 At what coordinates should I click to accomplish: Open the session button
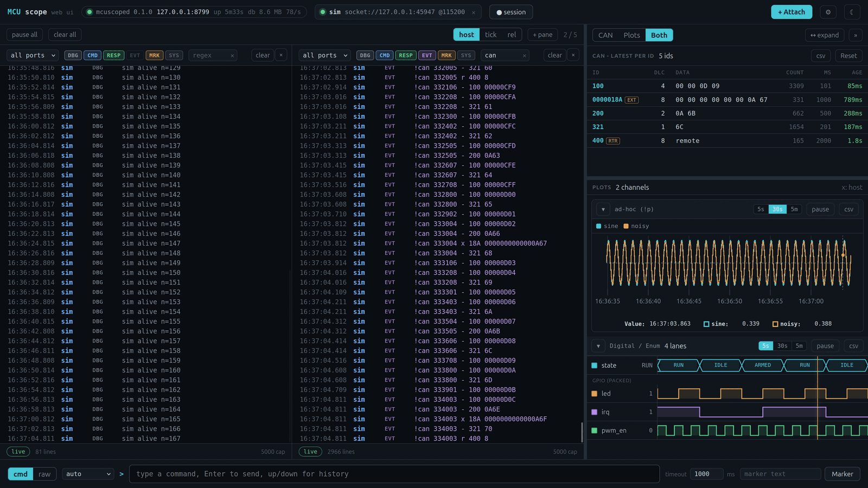click(x=511, y=12)
